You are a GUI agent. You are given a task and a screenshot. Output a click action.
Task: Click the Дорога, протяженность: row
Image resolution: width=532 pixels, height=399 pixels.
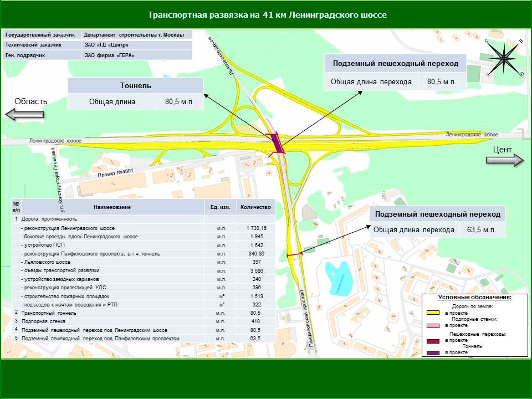click(143, 219)
